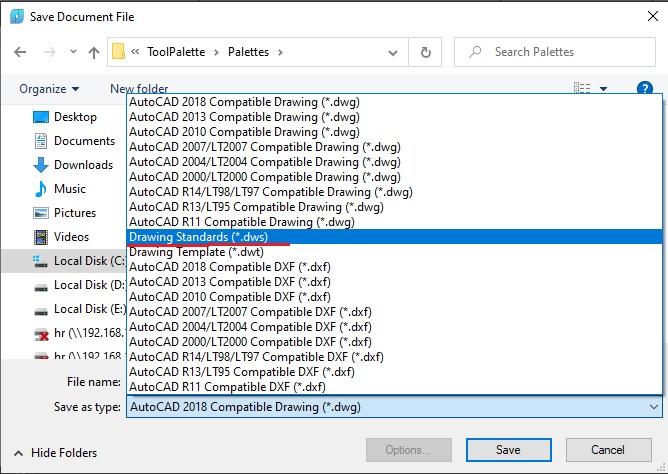668x474 pixels.
Task: Pick AutoCAD R11 Compatible Drawing (*.dwg)
Action: (x=241, y=222)
